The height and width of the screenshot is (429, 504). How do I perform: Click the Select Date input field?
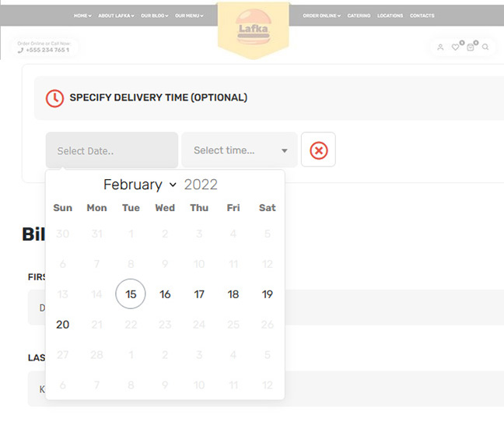point(111,150)
